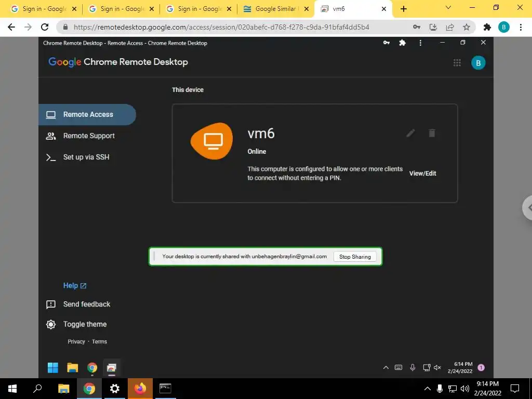Screen dimensions: 532x399
Task: Open a new browser tab
Action: pos(403,9)
